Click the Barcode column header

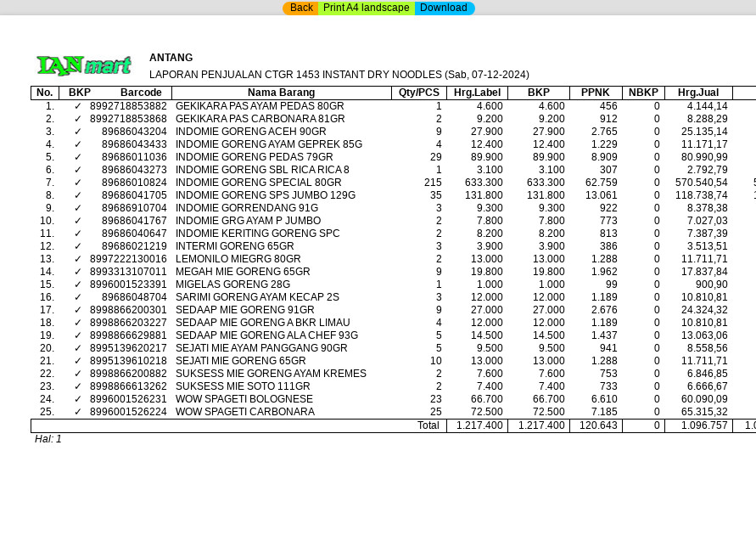141,93
